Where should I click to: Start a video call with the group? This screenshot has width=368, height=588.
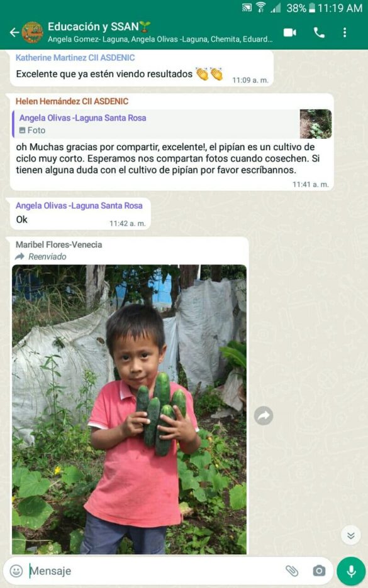pos(289,33)
